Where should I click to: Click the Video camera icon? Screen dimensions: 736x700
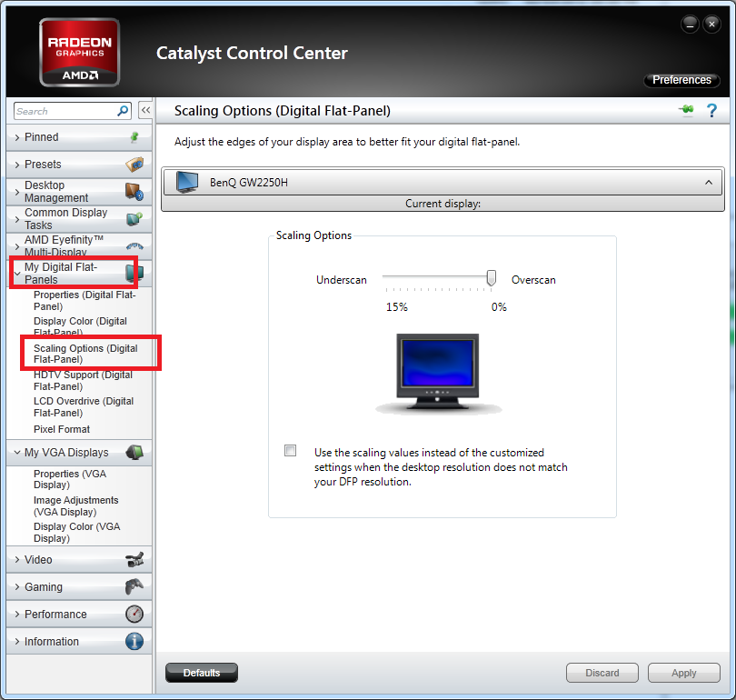134,560
